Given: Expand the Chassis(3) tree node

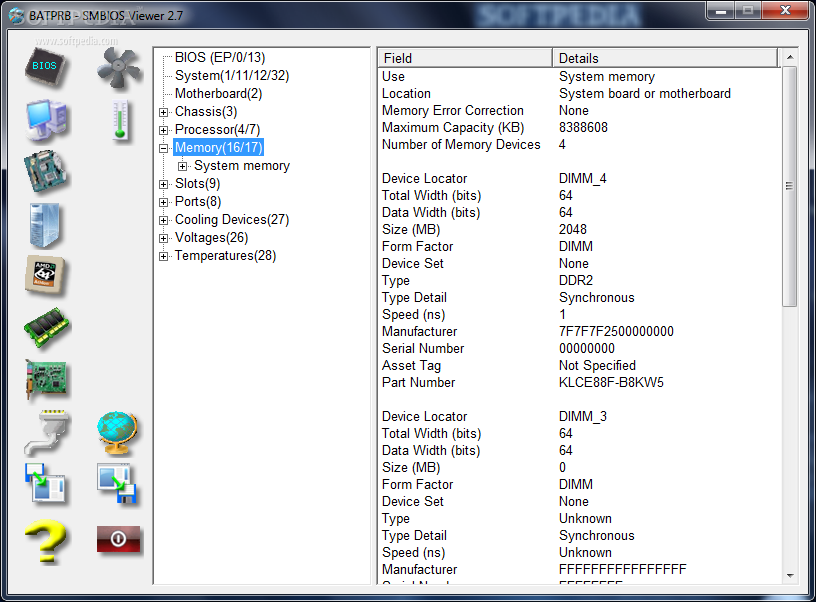Looking at the screenshot, I should [x=163, y=112].
